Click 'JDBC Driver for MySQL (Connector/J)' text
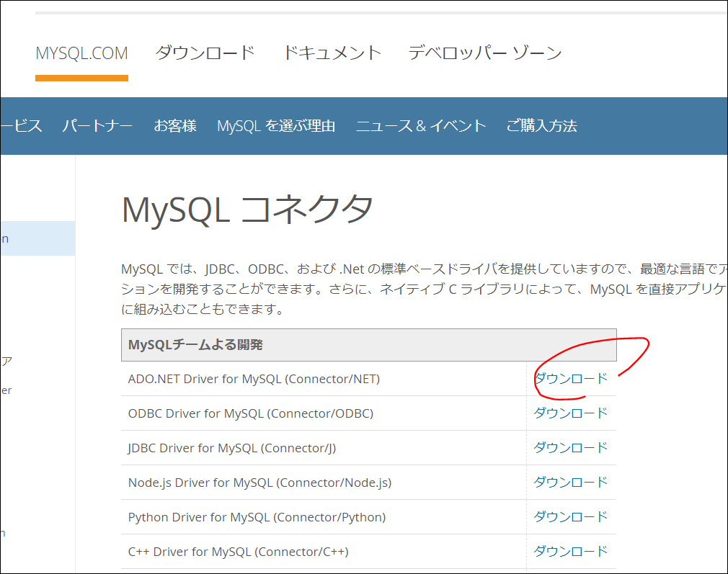The height and width of the screenshot is (574, 728). pos(232,448)
